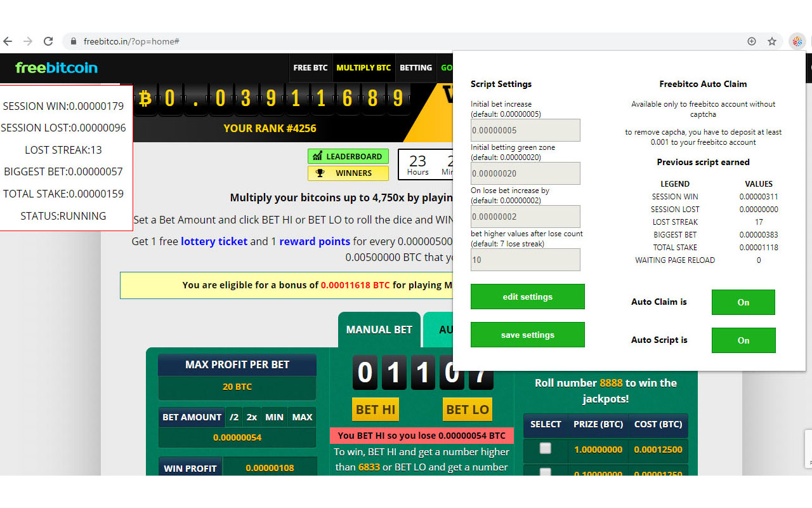The height and width of the screenshot is (508, 812).
Task: Click the browser forward arrow
Action: coord(27,41)
